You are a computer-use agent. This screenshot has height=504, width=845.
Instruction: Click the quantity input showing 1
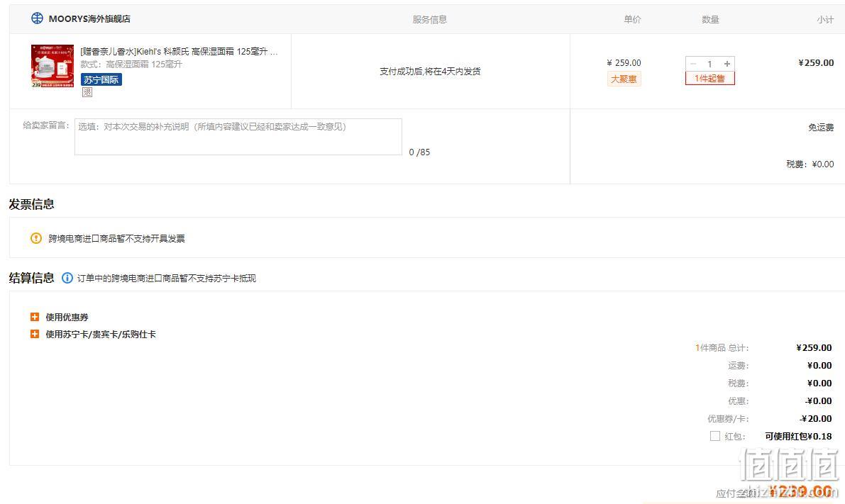click(x=709, y=64)
